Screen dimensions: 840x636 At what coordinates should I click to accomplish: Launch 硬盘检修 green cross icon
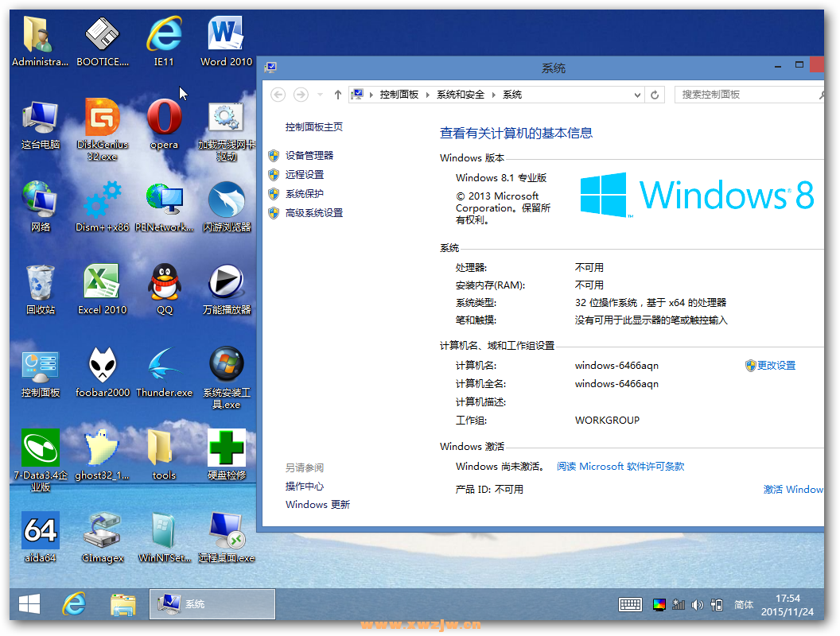227,455
